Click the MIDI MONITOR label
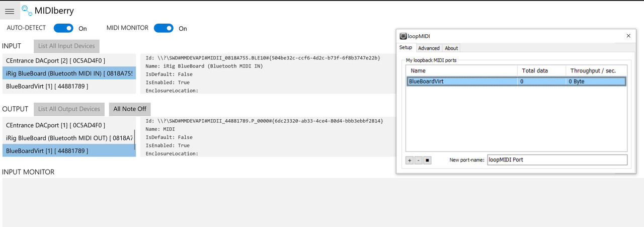The height and width of the screenshot is (227, 644). tap(127, 28)
